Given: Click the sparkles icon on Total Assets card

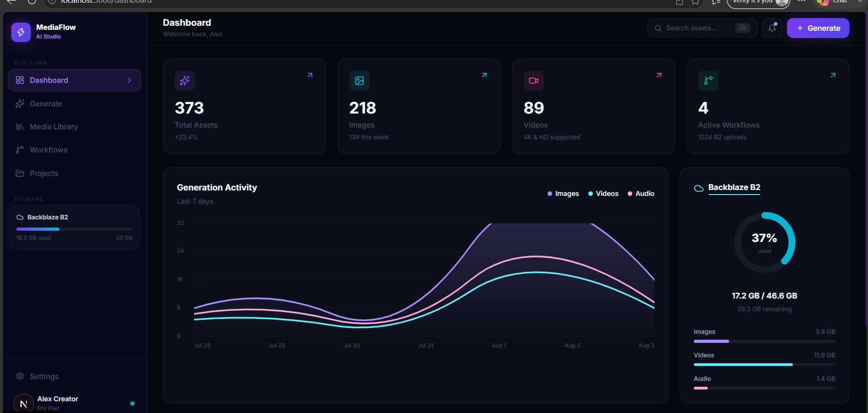Looking at the screenshot, I should (x=185, y=81).
